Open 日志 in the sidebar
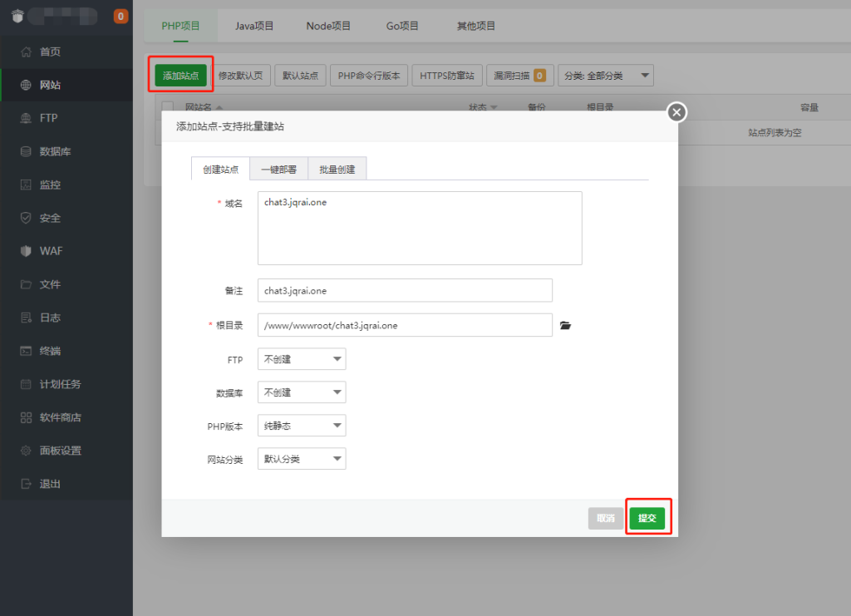Screen dimensions: 851x616 coord(66,318)
